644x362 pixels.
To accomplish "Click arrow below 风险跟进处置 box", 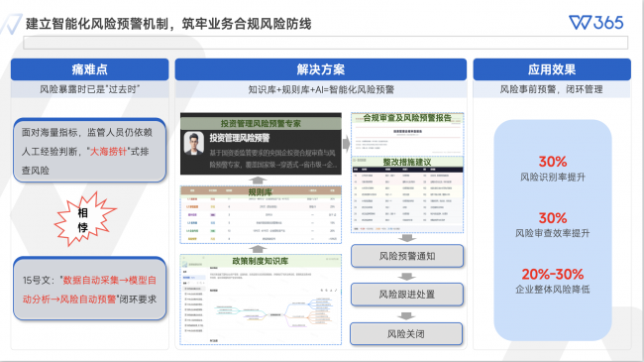I will [406, 316].
